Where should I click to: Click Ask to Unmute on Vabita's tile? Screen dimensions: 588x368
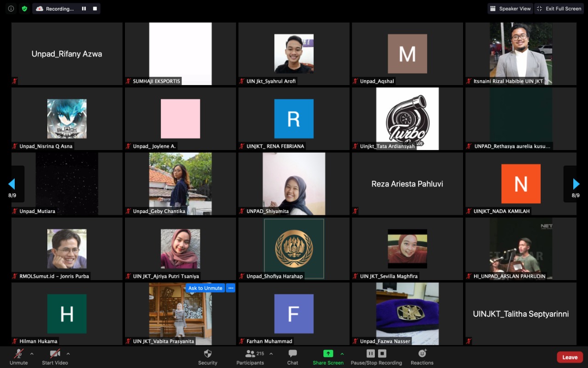pyautogui.click(x=205, y=288)
